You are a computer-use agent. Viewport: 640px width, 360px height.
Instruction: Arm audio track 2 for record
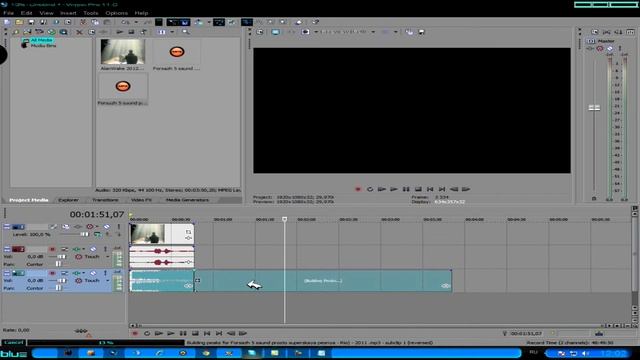coord(52,249)
